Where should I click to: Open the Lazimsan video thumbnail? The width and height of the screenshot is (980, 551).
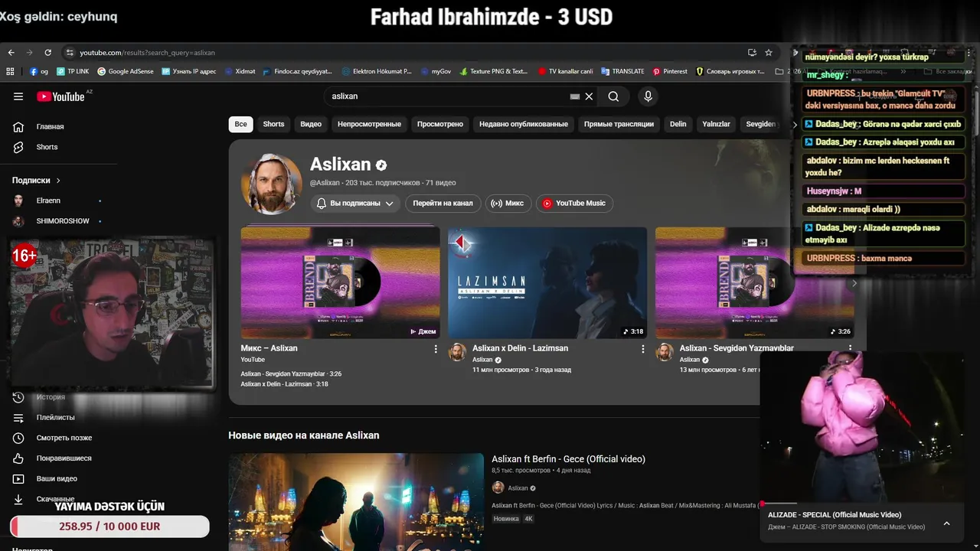coord(547,282)
